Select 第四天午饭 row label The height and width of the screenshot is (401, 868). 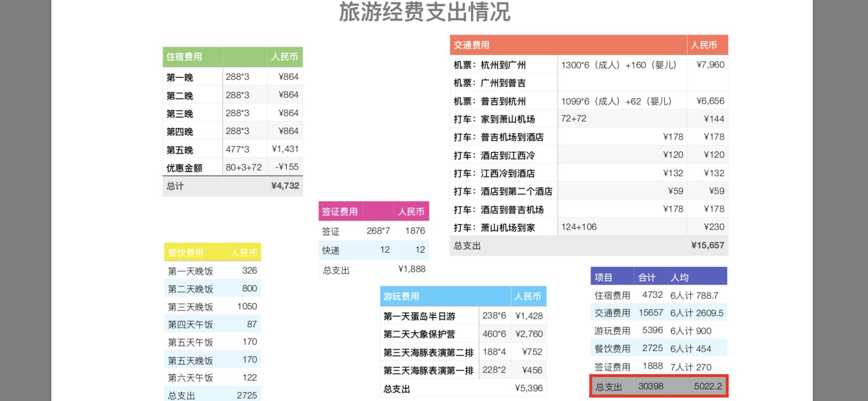(190, 324)
